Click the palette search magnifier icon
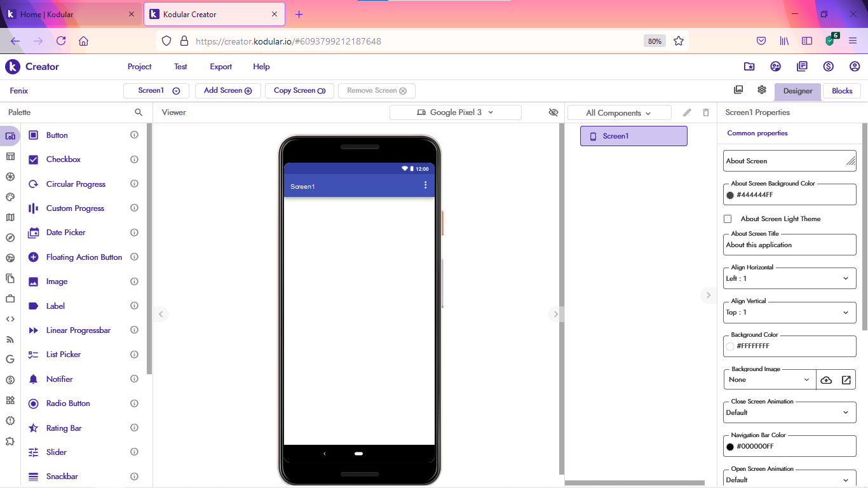 [x=139, y=112]
